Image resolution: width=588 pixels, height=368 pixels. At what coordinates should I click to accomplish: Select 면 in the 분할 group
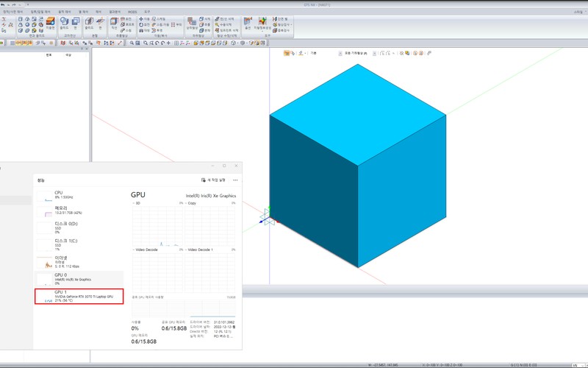coord(100,24)
